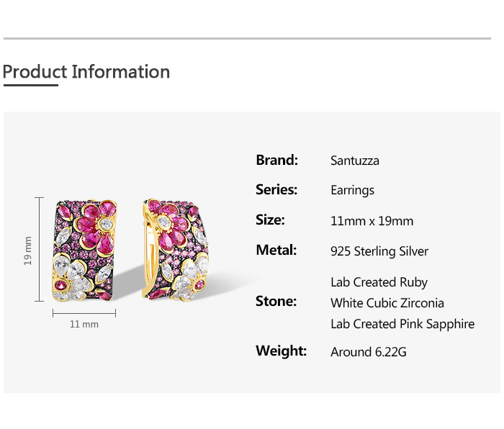Click the Size: field label
Image resolution: width=504 pixels, height=429 pixels.
click(270, 220)
